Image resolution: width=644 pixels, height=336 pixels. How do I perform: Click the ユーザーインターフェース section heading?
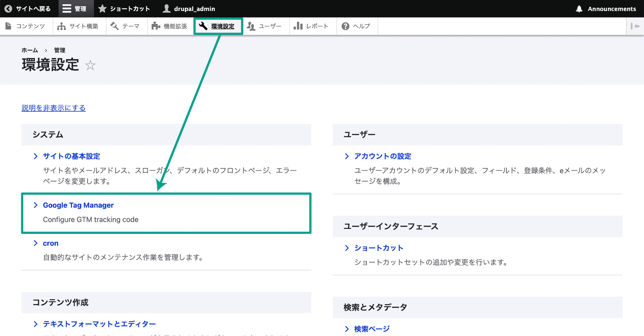tap(391, 226)
